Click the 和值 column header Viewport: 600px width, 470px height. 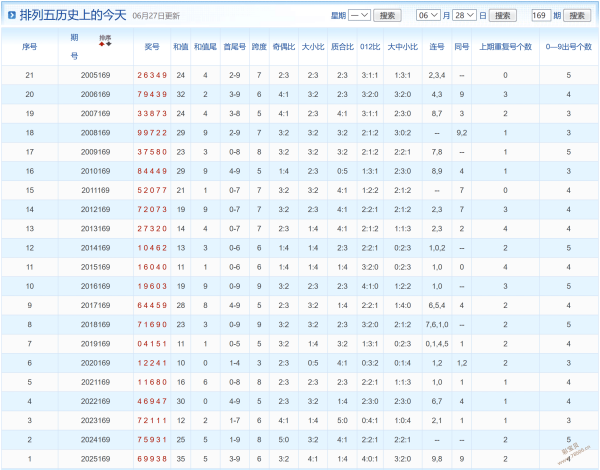pyautogui.click(x=181, y=47)
